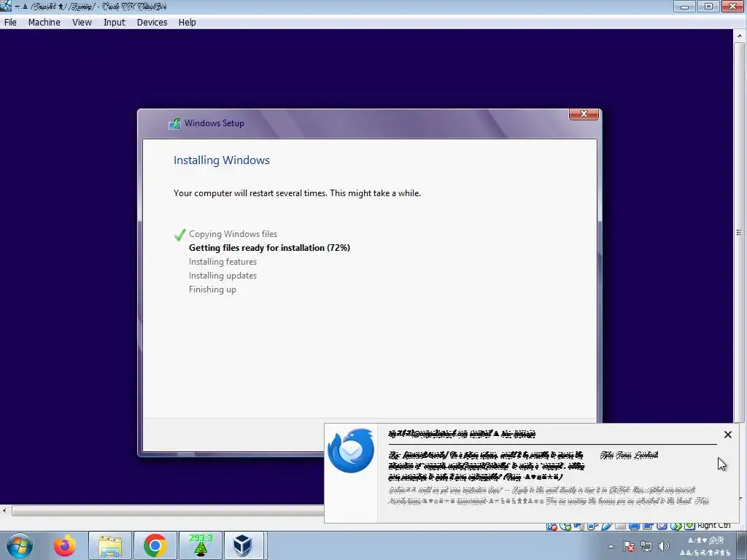This screenshot has width=747, height=560.
Task: Click 'Your computer will restart several times' text
Action: 298,192
